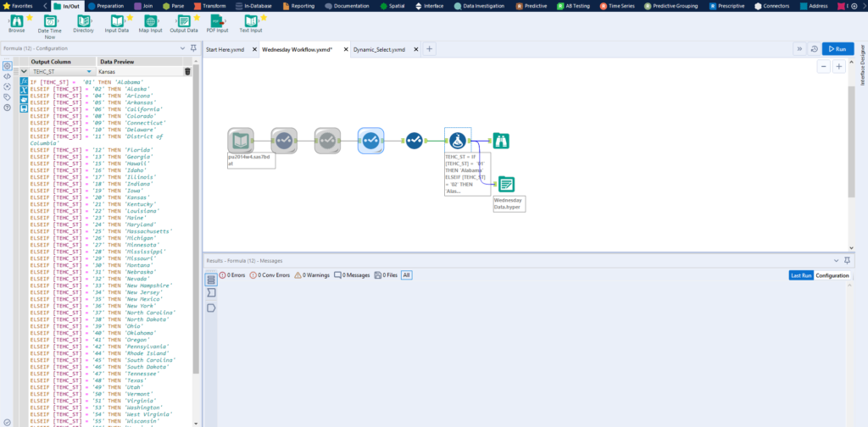Open the Help question-mark icon
868x427 pixels.
[x=7, y=108]
